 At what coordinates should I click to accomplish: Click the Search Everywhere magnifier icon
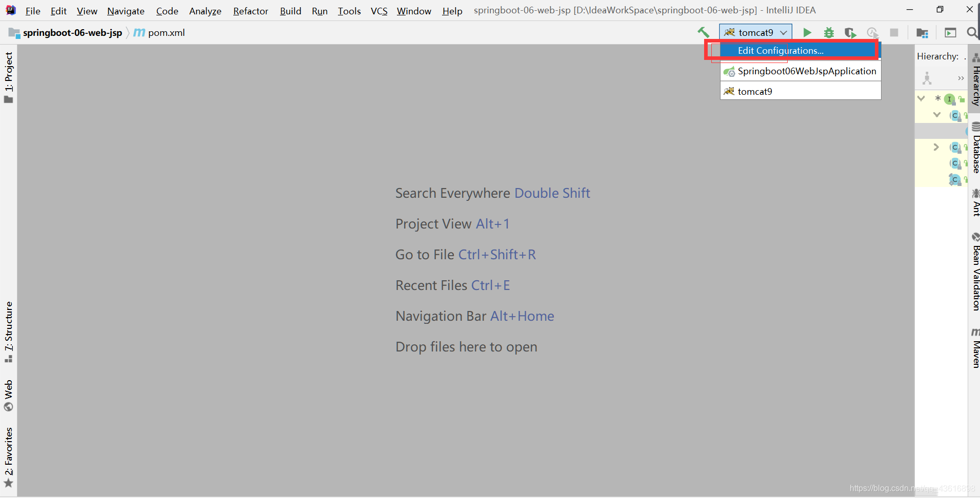(x=972, y=32)
